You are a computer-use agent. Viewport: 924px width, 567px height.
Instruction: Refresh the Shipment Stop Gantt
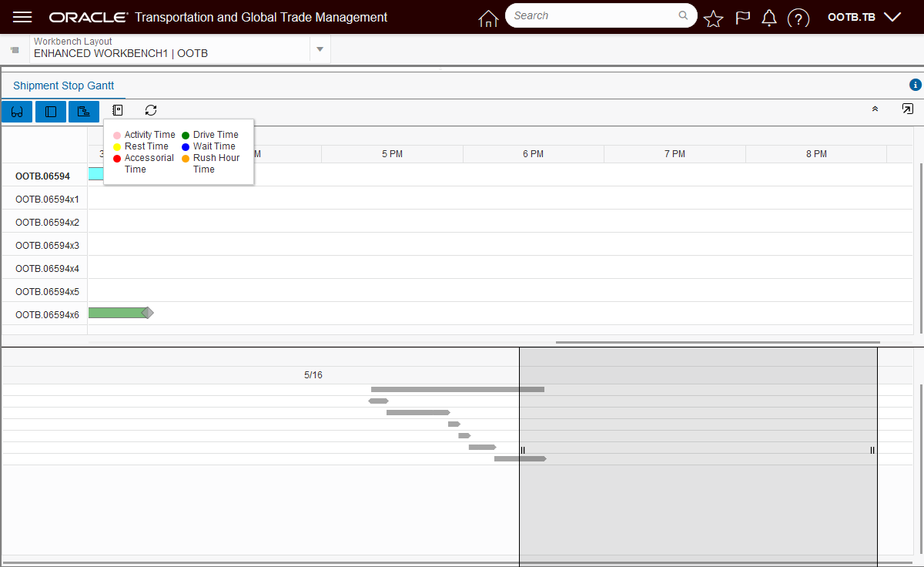point(151,111)
